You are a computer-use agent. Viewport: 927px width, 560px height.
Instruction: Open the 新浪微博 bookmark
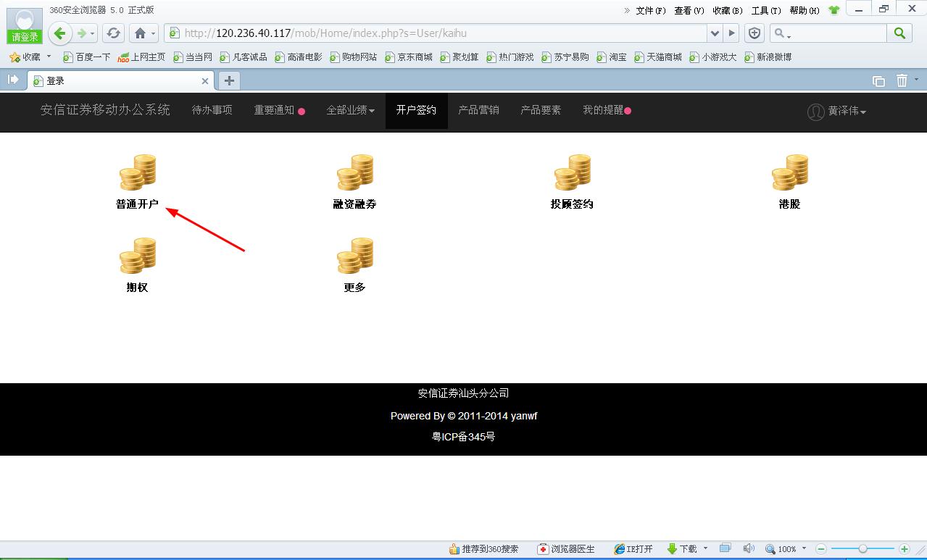tap(768, 57)
